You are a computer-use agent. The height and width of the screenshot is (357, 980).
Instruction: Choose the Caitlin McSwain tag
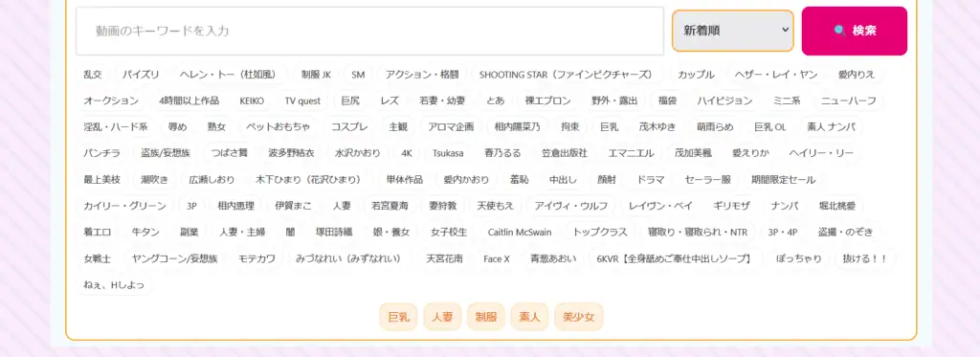coord(520,232)
